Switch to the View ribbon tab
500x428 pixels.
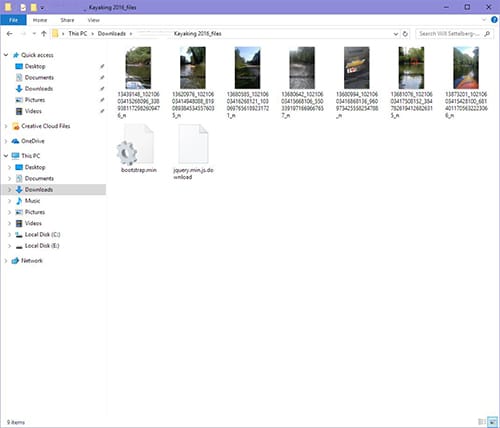pos(94,20)
